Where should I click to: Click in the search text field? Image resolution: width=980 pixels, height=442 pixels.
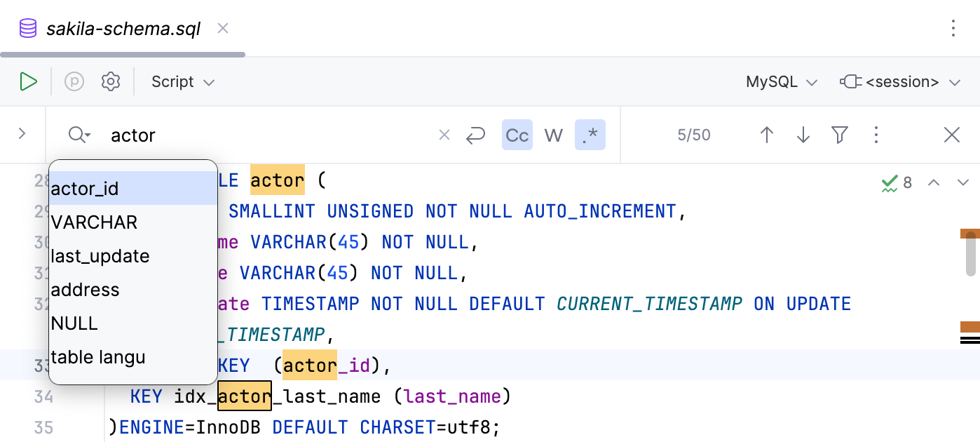[266, 135]
